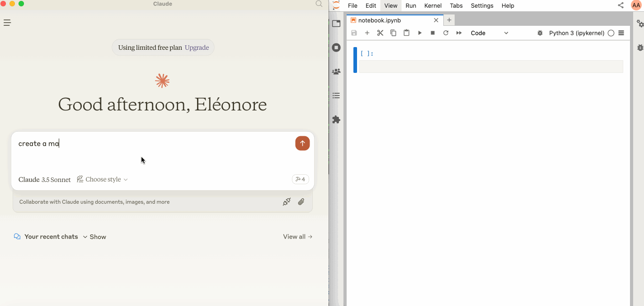Click the recent chats bubble icon
The image size is (644, 306).
pos(17,237)
